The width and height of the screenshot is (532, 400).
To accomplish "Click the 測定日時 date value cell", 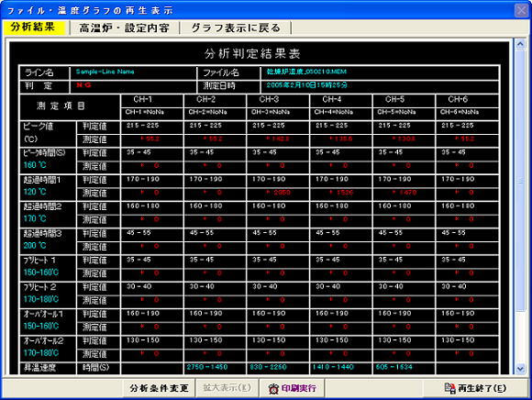I will (380, 86).
